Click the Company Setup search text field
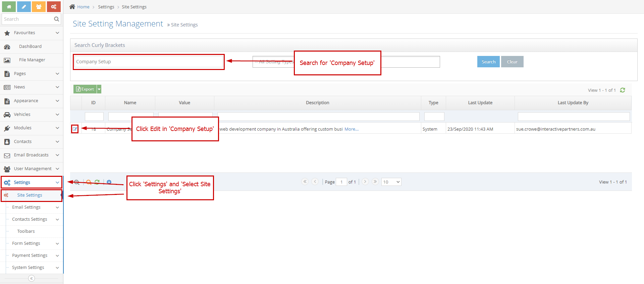 [x=149, y=62]
